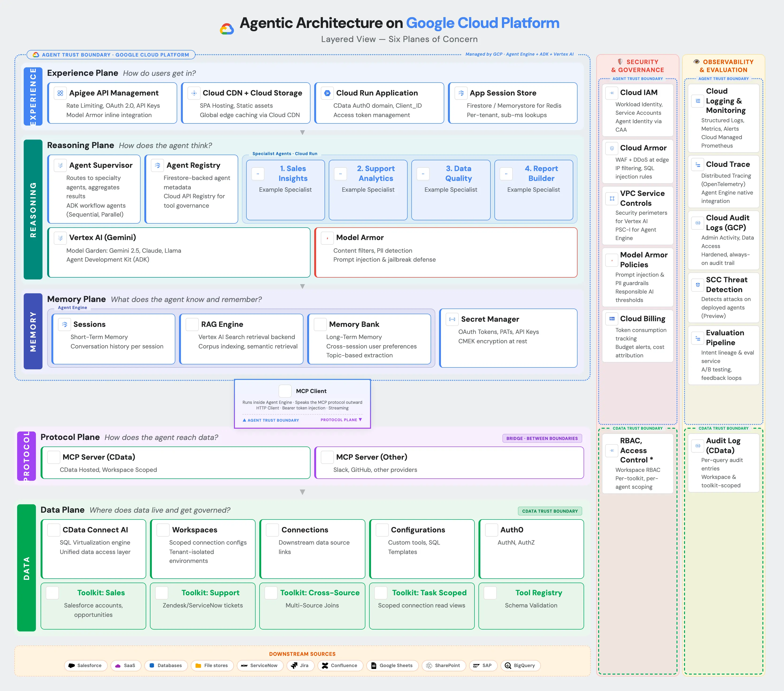Click the SAP icon near the bottom
The width and height of the screenshot is (784, 691).
pyautogui.click(x=476, y=666)
